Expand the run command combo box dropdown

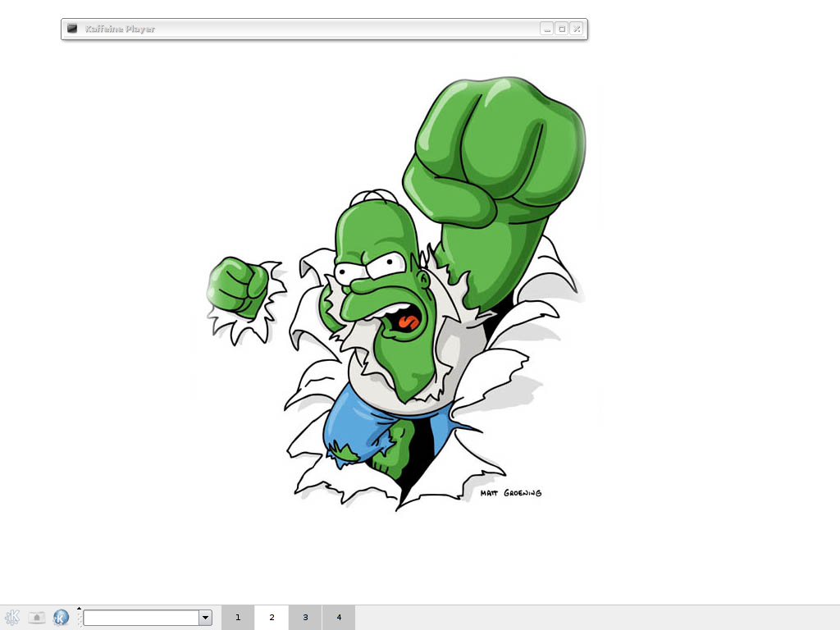pyautogui.click(x=206, y=618)
